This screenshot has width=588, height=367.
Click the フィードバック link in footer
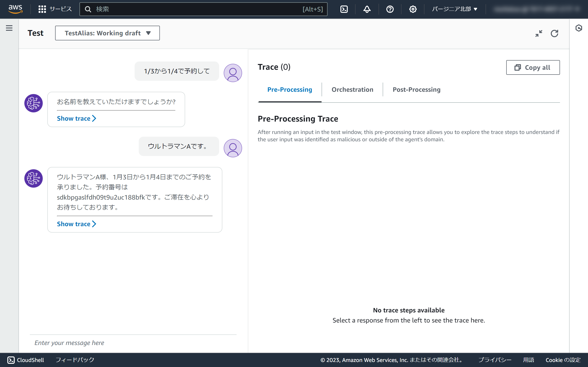point(75,360)
